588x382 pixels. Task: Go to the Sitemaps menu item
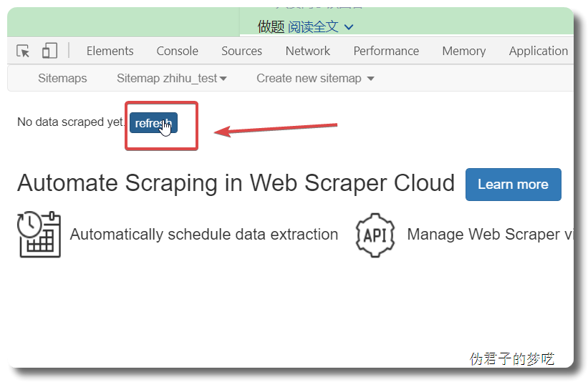coord(62,78)
